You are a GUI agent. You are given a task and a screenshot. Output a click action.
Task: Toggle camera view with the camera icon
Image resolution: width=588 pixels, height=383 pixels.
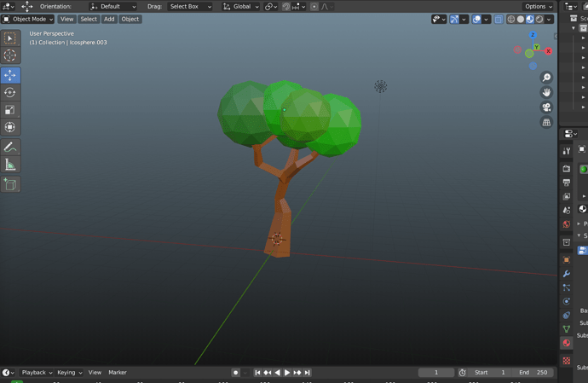[546, 107]
